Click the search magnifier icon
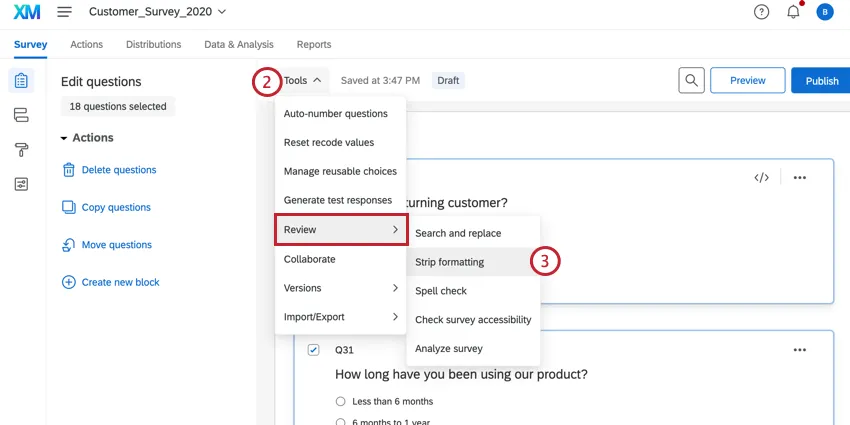850x425 pixels. (x=691, y=81)
